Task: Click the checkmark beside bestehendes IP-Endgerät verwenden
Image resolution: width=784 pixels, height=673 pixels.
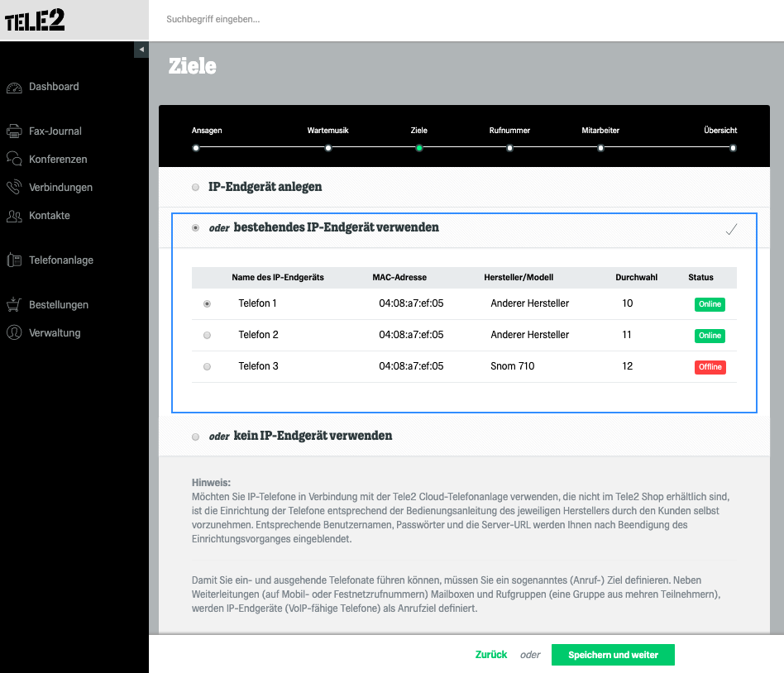Action: 732,229
